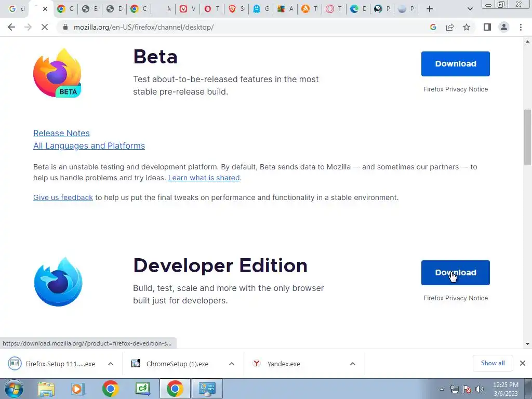532x399 pixels.
Task: Go back with the browser back arrow
Action: click(11, 27)
